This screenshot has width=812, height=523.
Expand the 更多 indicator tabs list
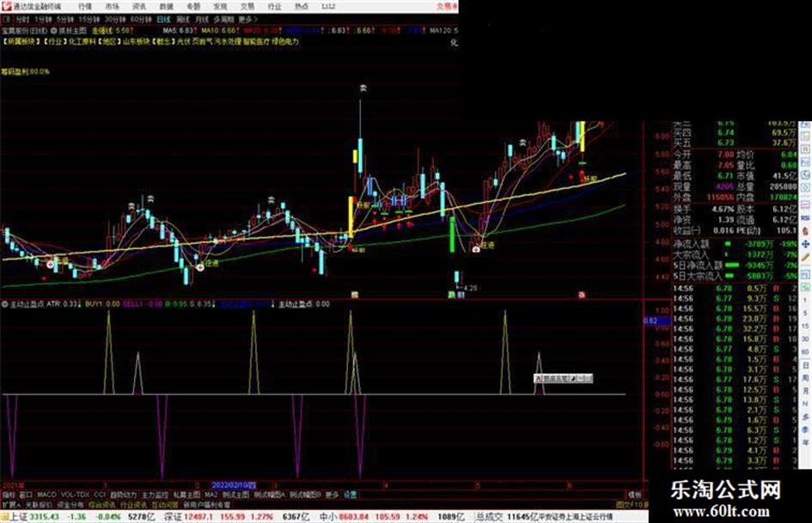(x=332, y=495)
